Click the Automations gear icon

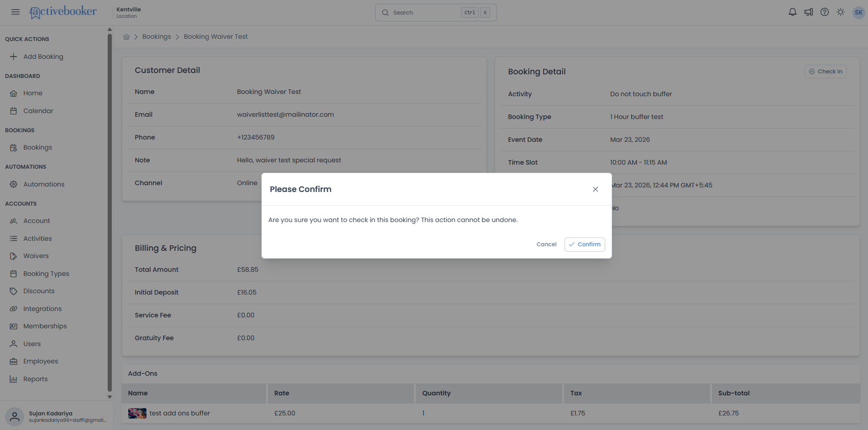14,184
